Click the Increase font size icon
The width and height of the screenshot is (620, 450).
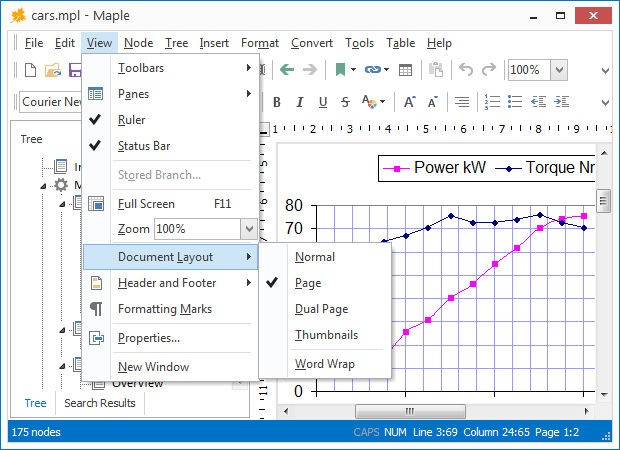[409, 102]
